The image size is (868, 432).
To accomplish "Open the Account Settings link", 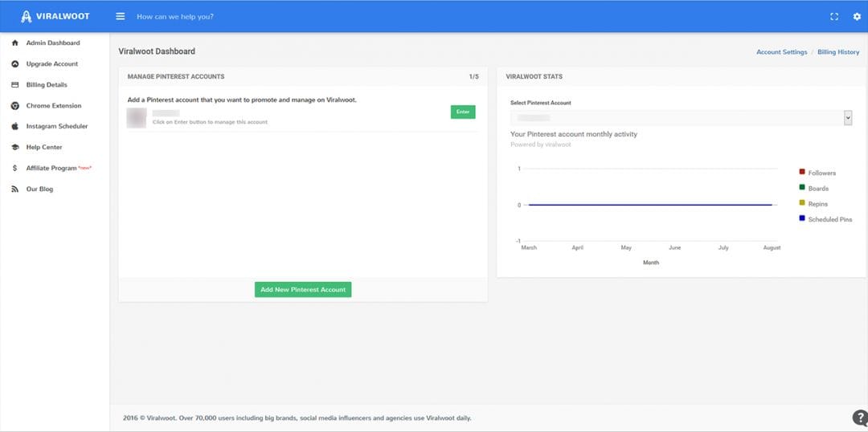I will point(781,52).
